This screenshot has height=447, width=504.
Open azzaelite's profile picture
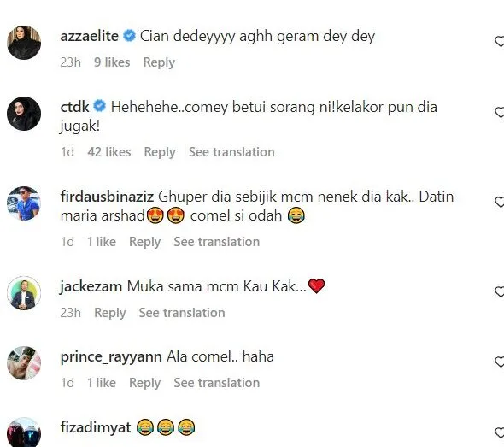coord(24,43)
